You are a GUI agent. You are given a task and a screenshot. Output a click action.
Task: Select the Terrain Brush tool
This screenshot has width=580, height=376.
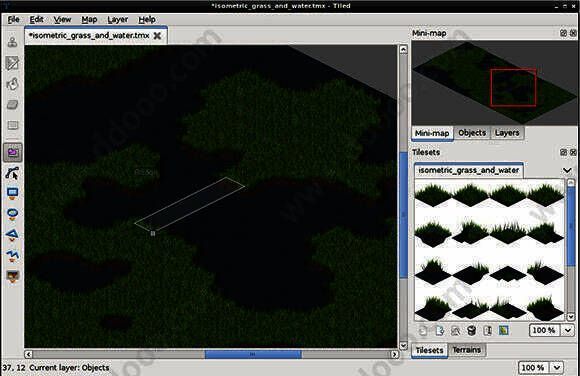point(13,63)
